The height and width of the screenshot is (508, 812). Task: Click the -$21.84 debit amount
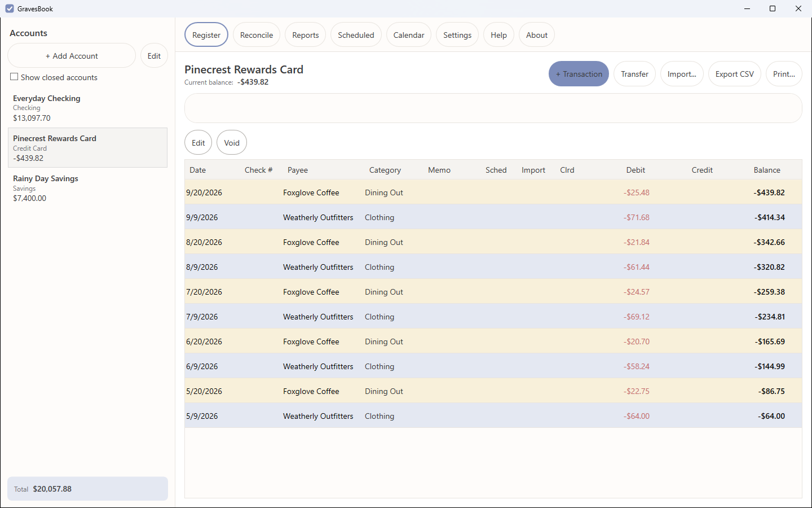pyautogui.click(x=637, y=242)
